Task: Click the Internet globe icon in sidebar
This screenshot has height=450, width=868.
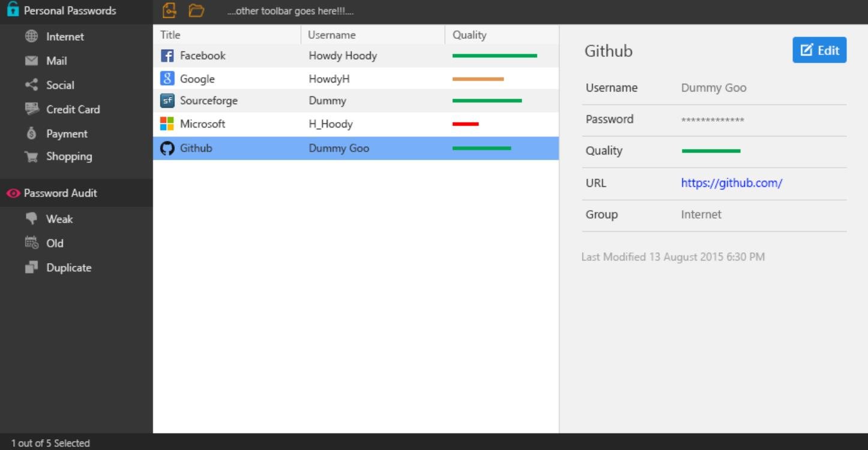Action: tap(31, 37)
